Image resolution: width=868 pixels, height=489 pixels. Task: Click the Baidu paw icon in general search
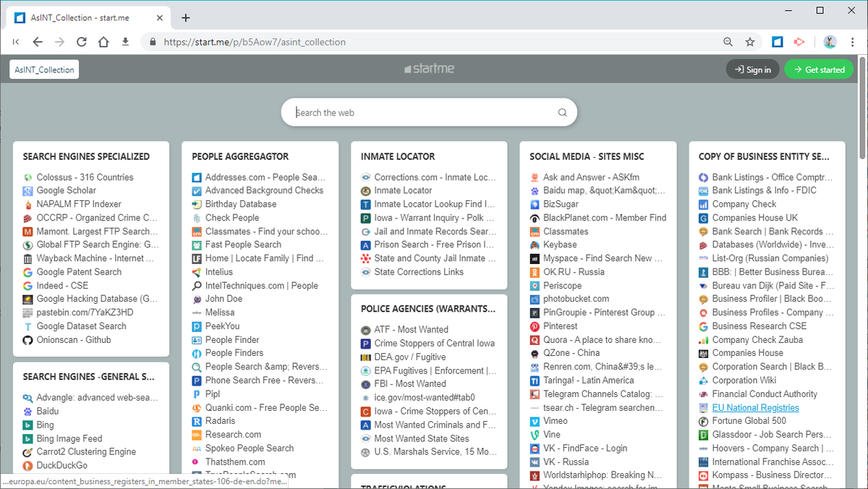pyautogui.click(x=27, y=411)
